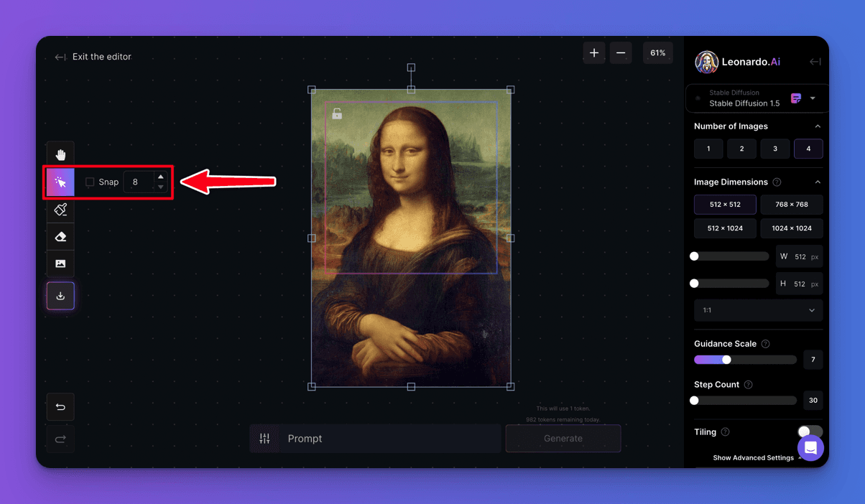
Task: Click the Stable Diffusion model badge icon
Action: [796, 98]
